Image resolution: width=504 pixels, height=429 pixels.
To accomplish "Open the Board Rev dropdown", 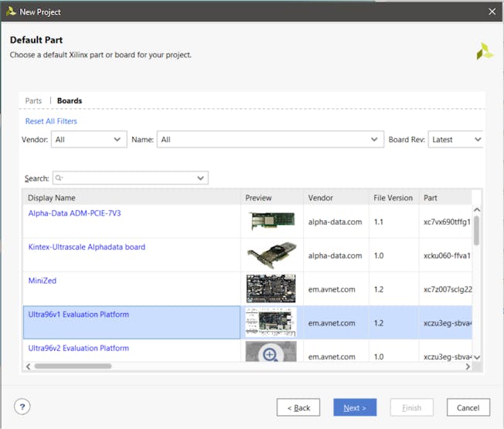I will pos(455,139).
